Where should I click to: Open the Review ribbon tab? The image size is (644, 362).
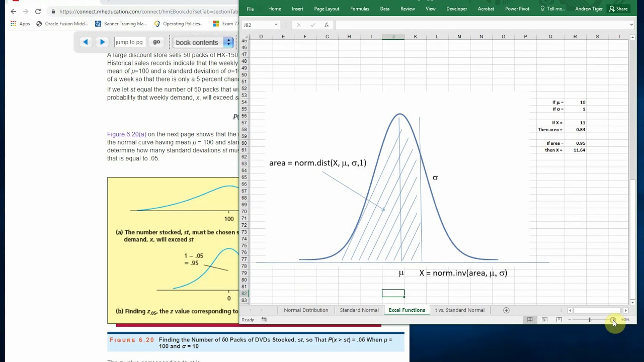click(x=408, y=9)
